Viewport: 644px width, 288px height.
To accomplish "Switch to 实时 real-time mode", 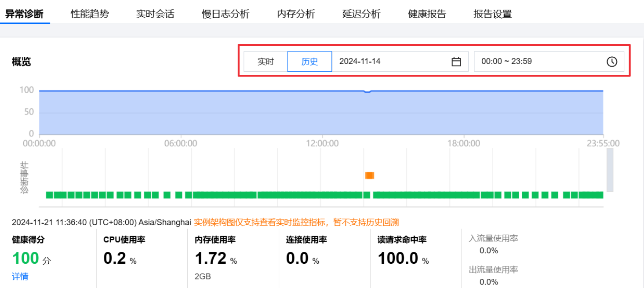I will click(x=266, y=62).
